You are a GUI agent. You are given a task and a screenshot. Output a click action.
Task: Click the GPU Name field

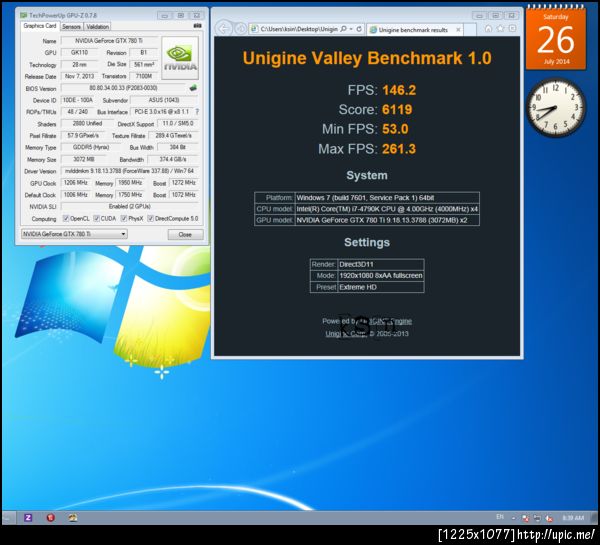click(109, 41)
